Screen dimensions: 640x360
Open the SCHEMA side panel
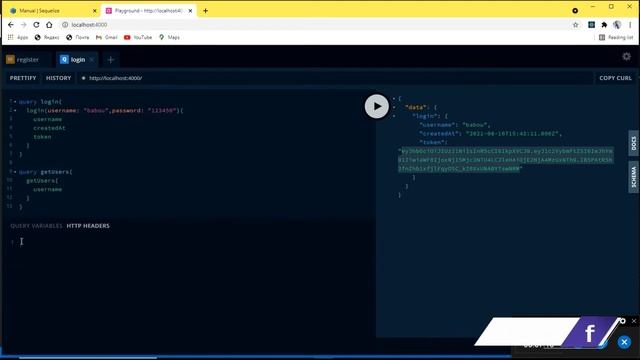coord(633,177)
